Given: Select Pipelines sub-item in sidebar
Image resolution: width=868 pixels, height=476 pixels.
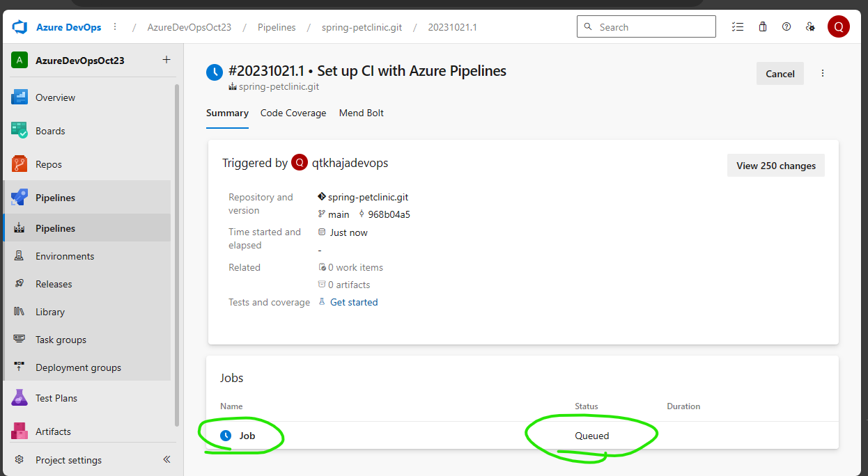Looking at the screenshot, I should (x=87, y=228).
